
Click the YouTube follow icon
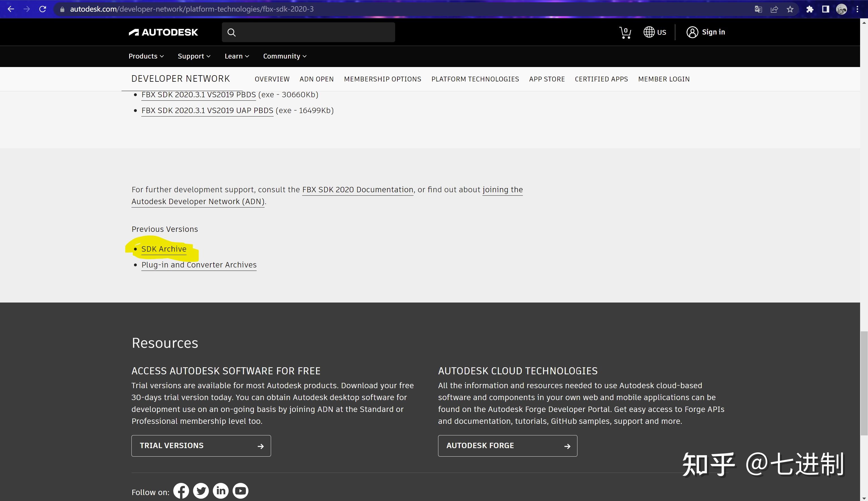[x=240, y=491]
